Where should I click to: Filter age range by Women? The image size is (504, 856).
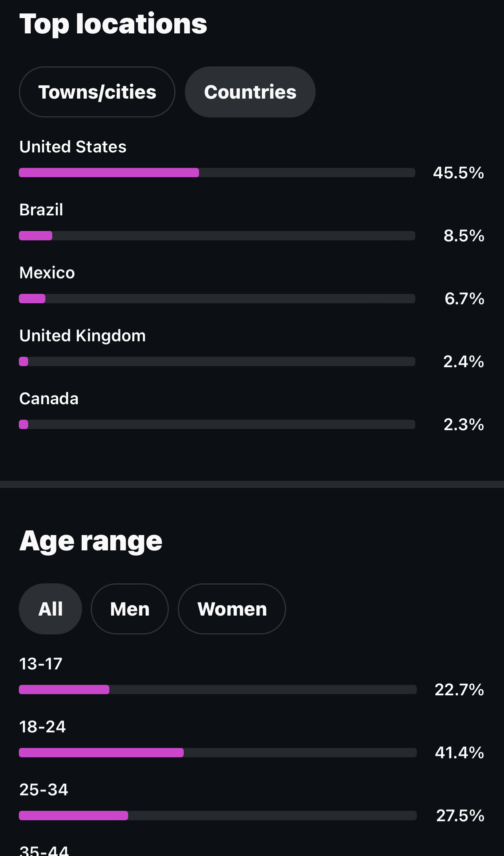coord(232,609)
